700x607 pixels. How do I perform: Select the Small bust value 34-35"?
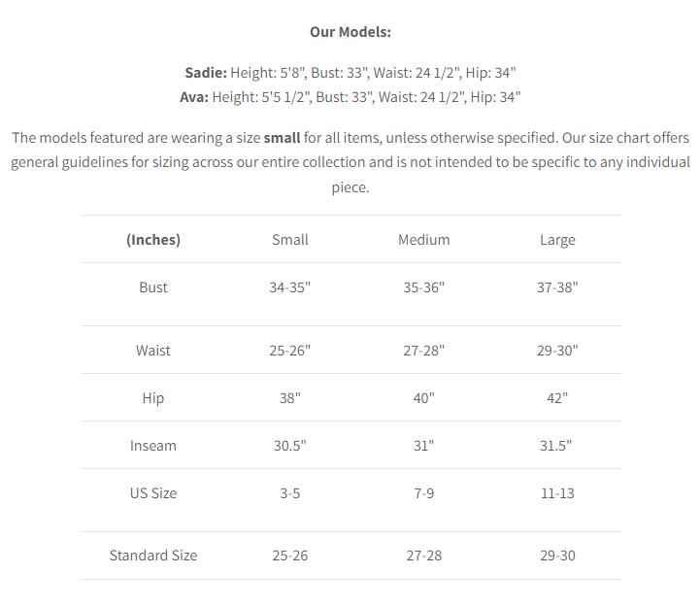pyautogui.click(x=290, y=287)
